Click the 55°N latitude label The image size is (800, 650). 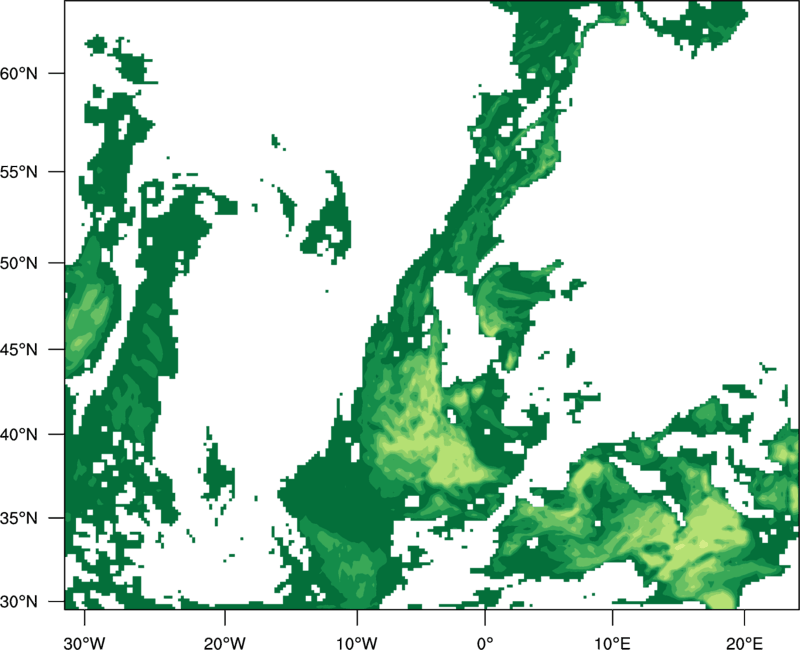pyautogui.click(x=19, y=172)
